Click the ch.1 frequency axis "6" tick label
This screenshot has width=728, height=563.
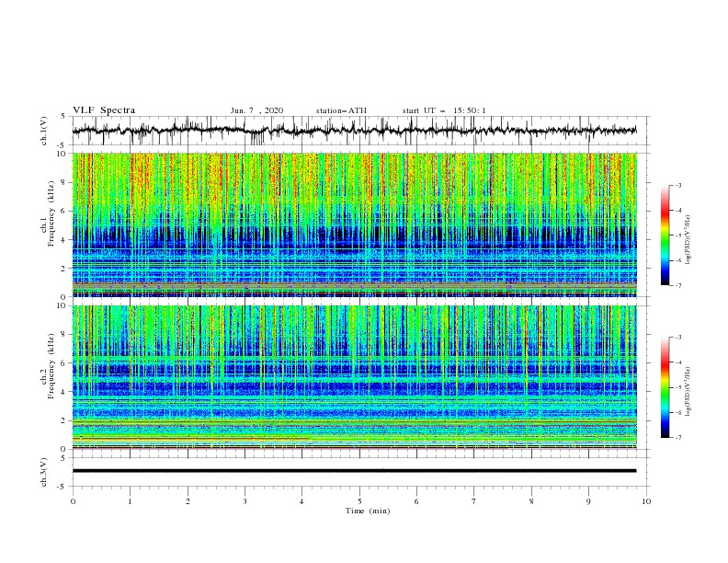[64, 212]
